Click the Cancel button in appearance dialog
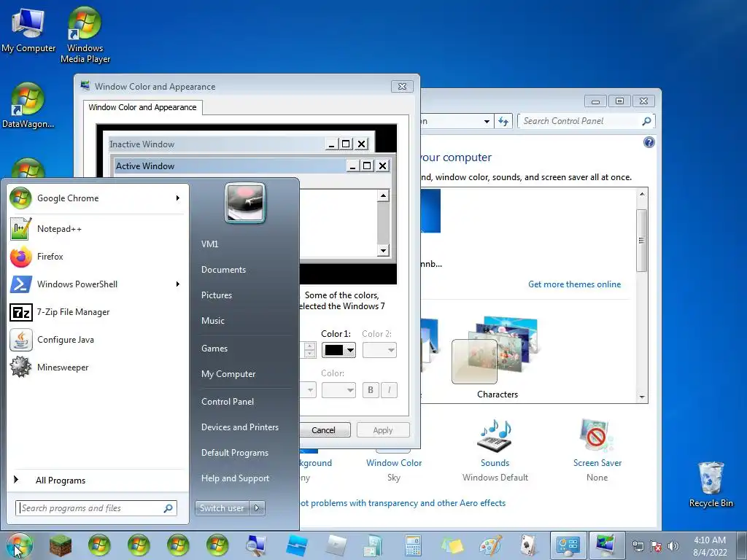This screenshot has width=747, height=560. 323,430
